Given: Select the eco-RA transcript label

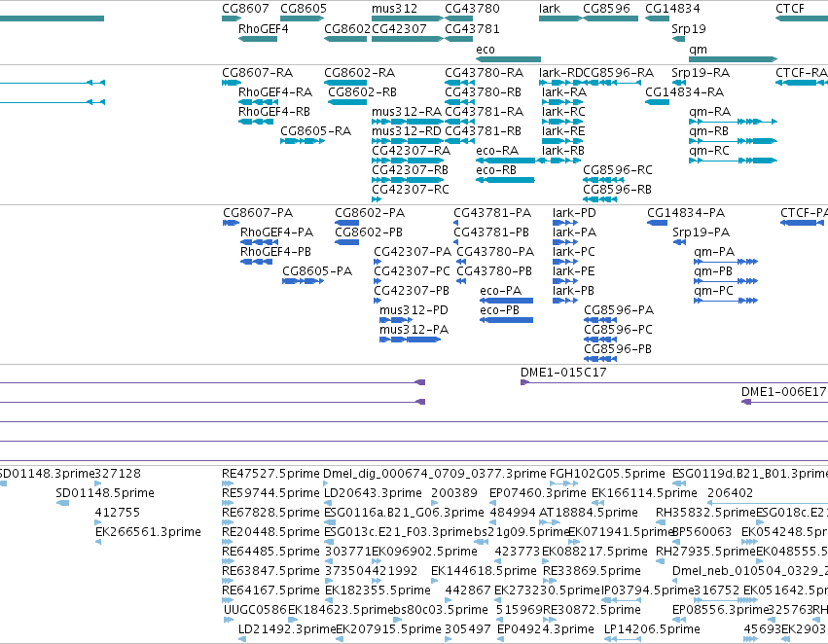Looking at the screenshot, I should click(497, 151).
